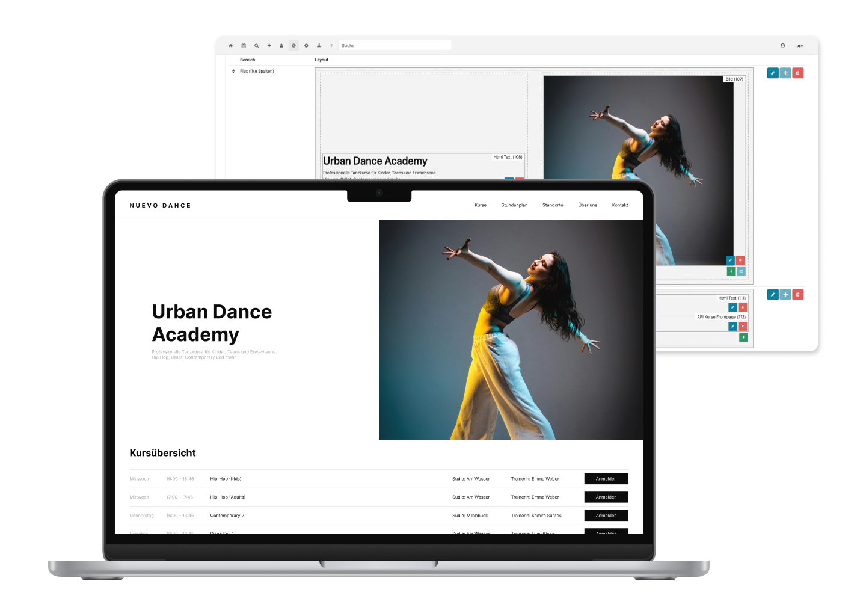Click Anmelden for Contemporary 2
This screenshot has width=866, height=616.
[x=606, y=516]
